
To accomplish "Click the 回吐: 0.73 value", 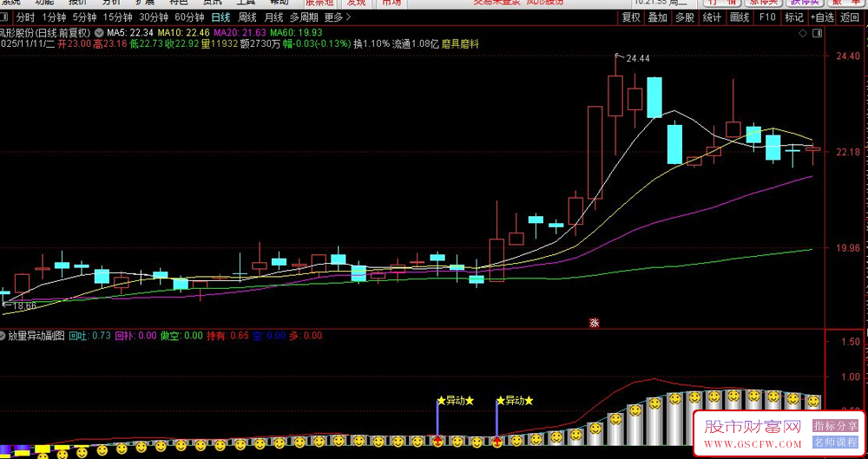I will click(89, 336).
